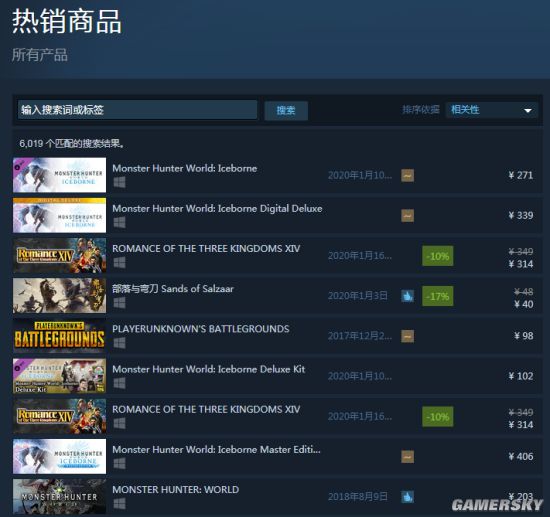The image size is (550, 517).
Task: Click the -10% discount badge on second Romance XIV
Action: [437, 417]
